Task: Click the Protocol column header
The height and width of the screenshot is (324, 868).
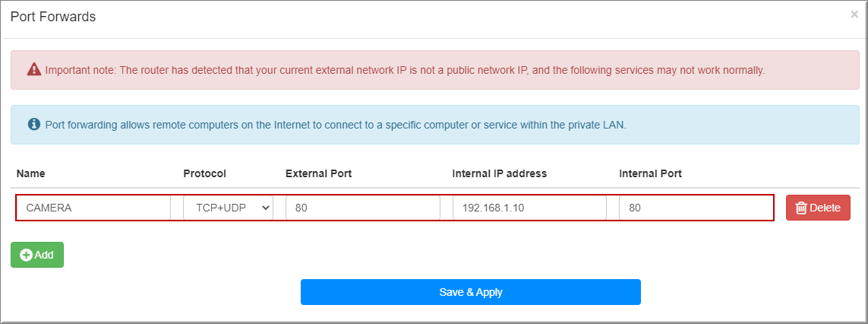Action: (205, 173)
